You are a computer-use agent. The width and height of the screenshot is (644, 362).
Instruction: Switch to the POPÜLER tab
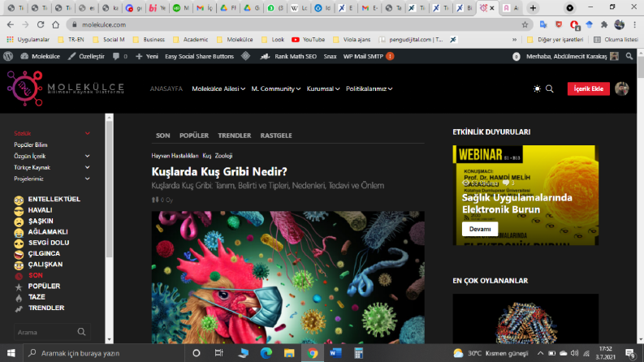(194, 136)
